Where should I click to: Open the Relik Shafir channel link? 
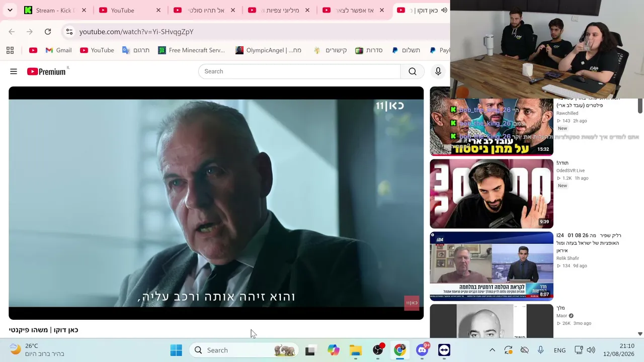(x=568, y=258)
